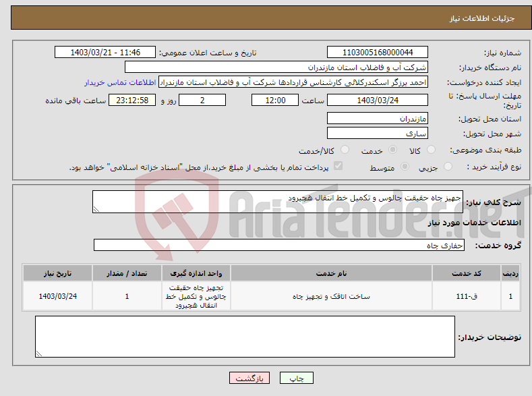The width and height of the screenshot is (532, 396).
Task: Open the اطلاعات تماس خریدار link
Action: [120, 82]
